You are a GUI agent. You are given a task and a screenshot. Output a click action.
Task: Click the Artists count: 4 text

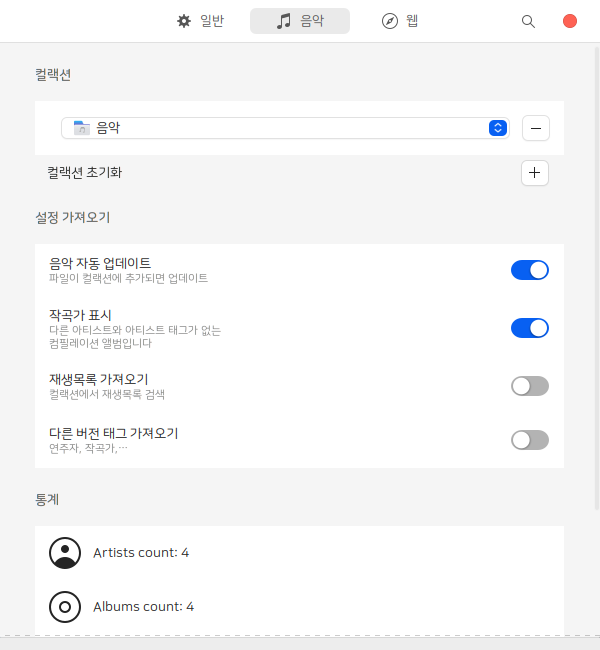(x=141, y=553)
